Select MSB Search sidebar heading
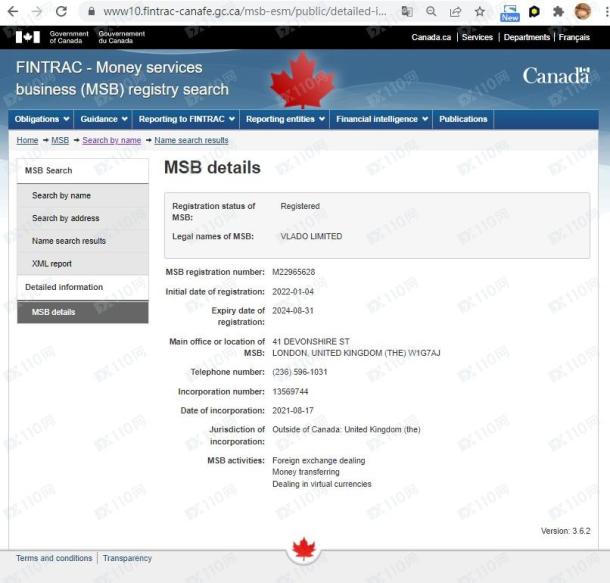 (82, 171)
